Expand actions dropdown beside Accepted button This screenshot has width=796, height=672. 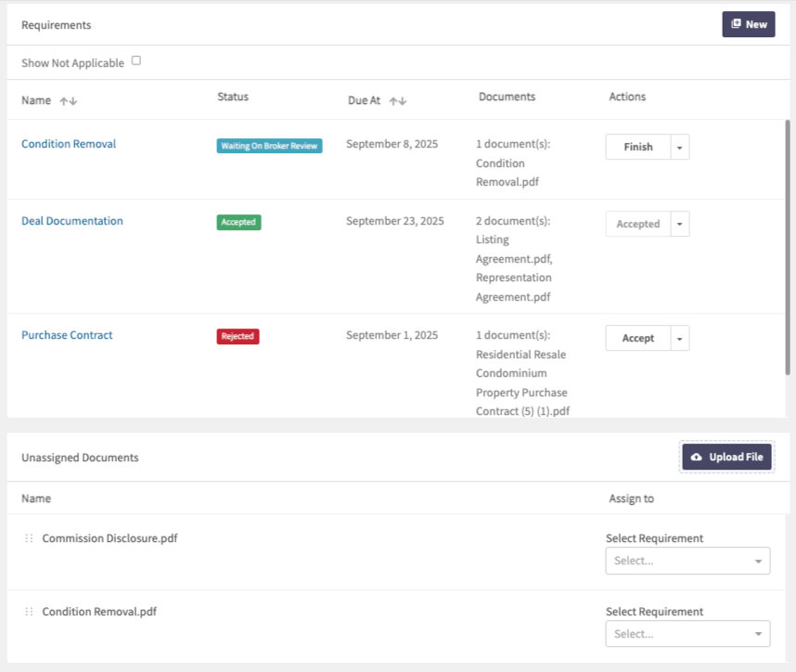point(680,225)
